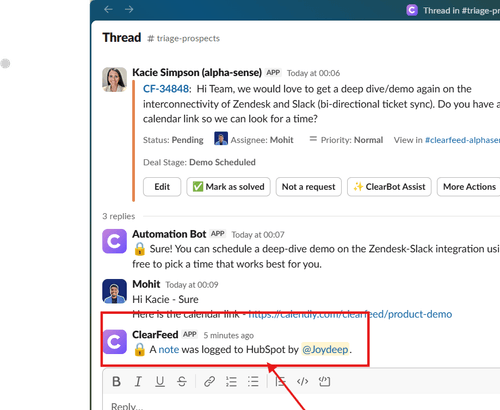Viewport: 500px width, 410px height.
Task: Apply blockquote formatting
Action: pos(280,381)
